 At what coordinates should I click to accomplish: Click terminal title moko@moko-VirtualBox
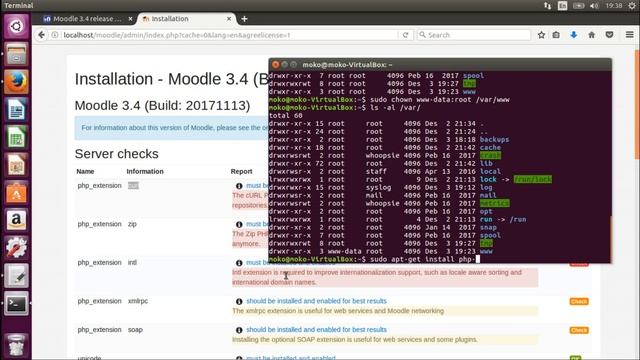[x=347, y=64]
